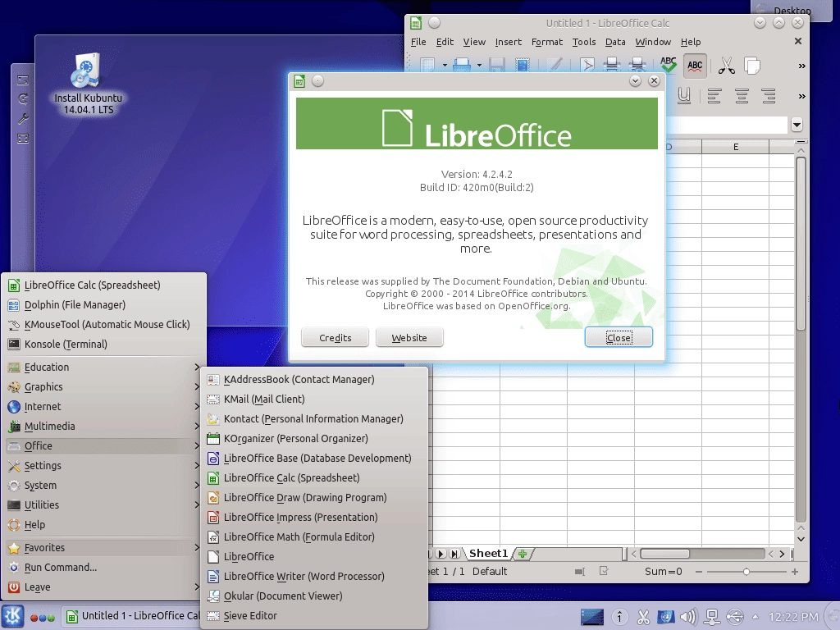Click the Sum=0 status bar field
Screen dimensions: 840x630
coord(663,572)
